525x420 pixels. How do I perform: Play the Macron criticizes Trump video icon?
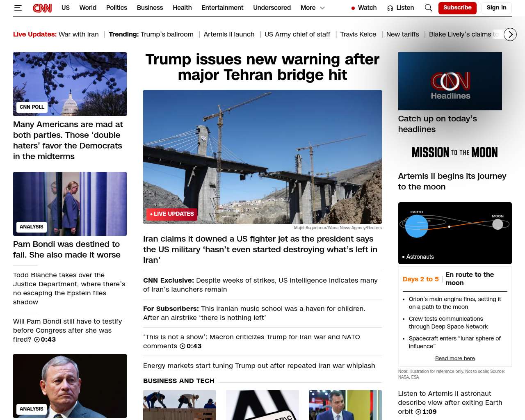pos(183,346)
